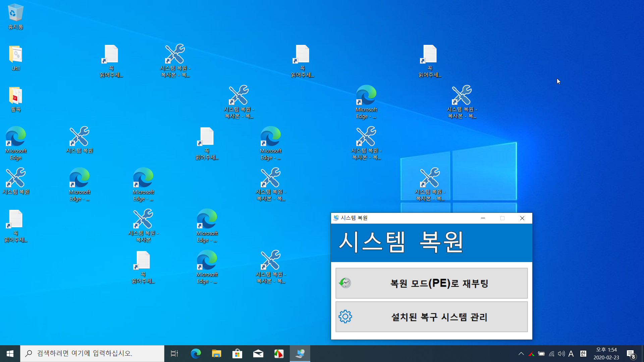Open File Explorer from the taskbar

click(x=216, y=354)
